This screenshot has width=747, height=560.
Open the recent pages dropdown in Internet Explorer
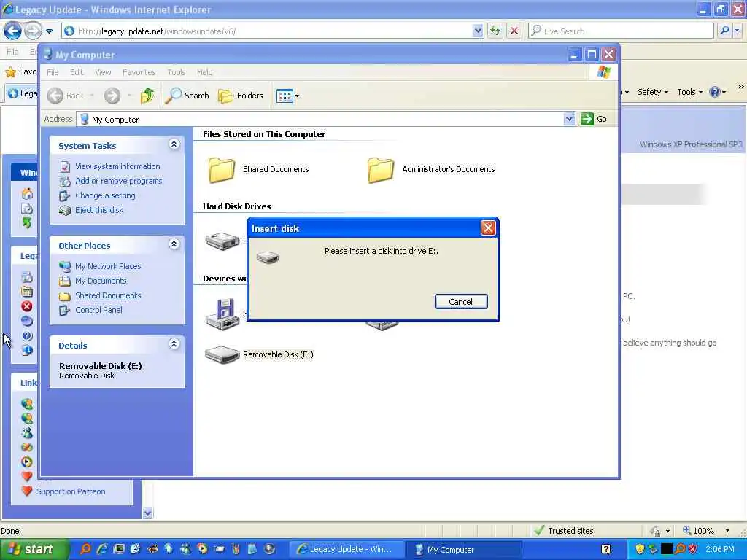(49, 31)
